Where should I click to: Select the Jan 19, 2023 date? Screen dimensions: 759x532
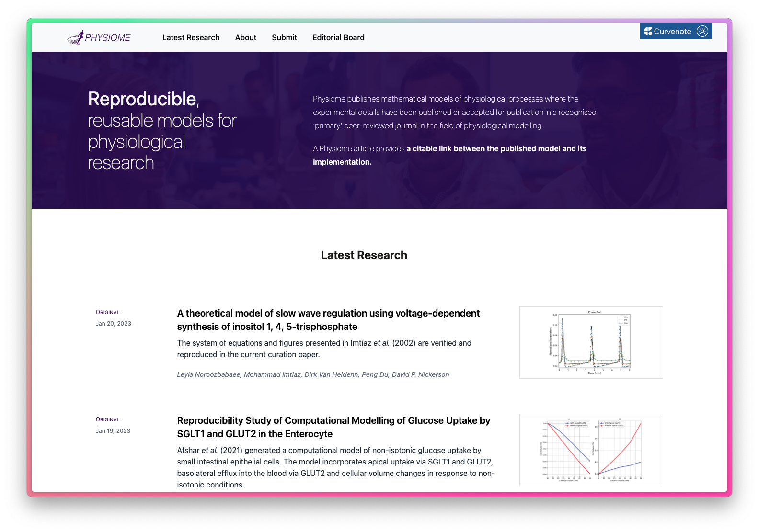pyautogui.click(x=113, y=431)
